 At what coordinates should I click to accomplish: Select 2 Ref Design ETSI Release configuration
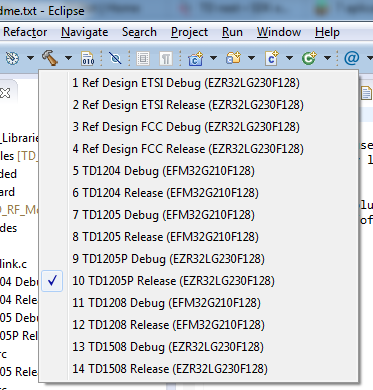(199, 105)
